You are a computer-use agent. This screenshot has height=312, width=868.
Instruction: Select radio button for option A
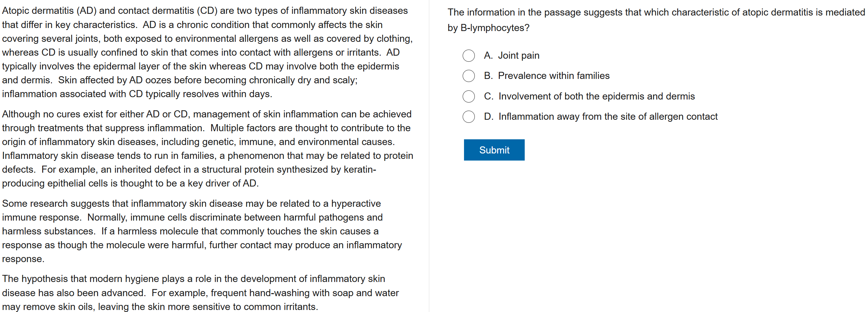click(x=468, y=56)
